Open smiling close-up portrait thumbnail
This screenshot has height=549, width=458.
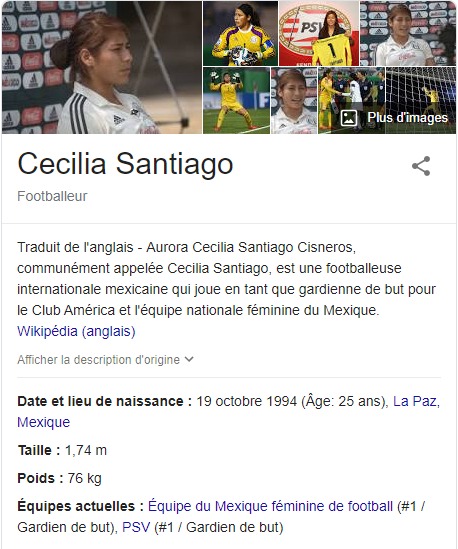pos(294,100)
